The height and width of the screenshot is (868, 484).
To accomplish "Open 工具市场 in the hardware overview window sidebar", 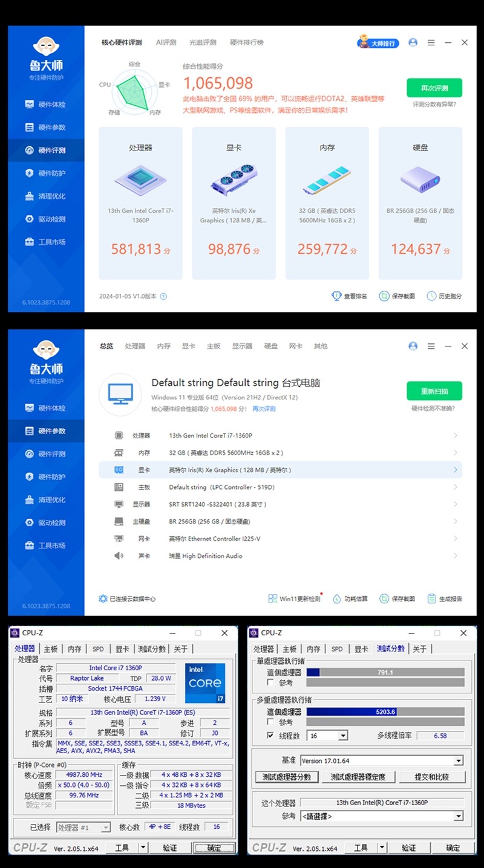I will pos(46,545).
